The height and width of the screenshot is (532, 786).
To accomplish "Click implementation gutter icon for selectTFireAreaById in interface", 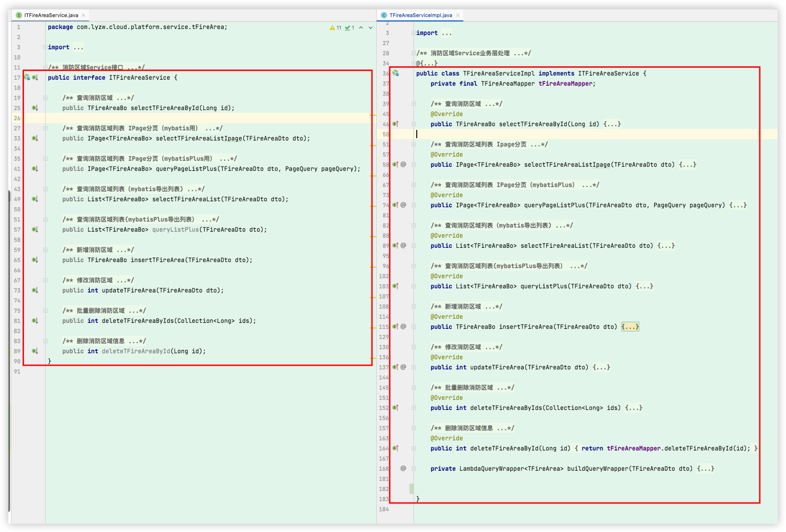I will click(x=35, y=108).
